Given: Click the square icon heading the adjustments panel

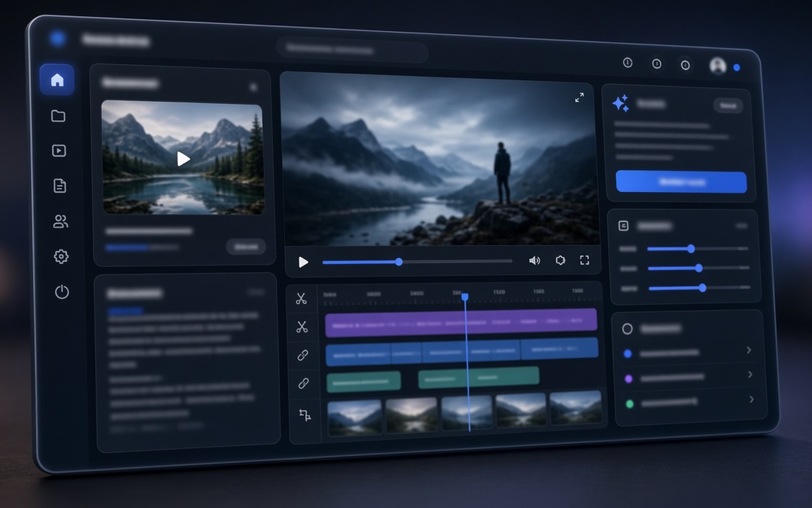Looking at the screenshot, I should [x=623, y=226].
